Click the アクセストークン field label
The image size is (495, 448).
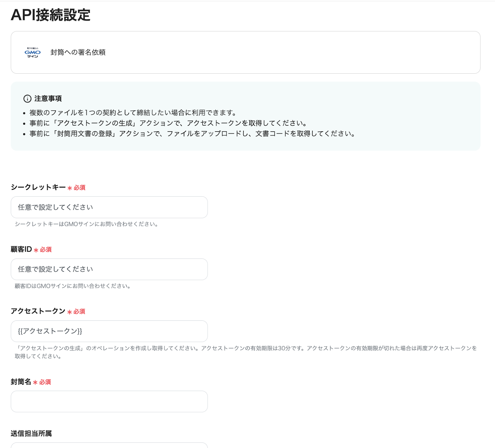(38, 311)
